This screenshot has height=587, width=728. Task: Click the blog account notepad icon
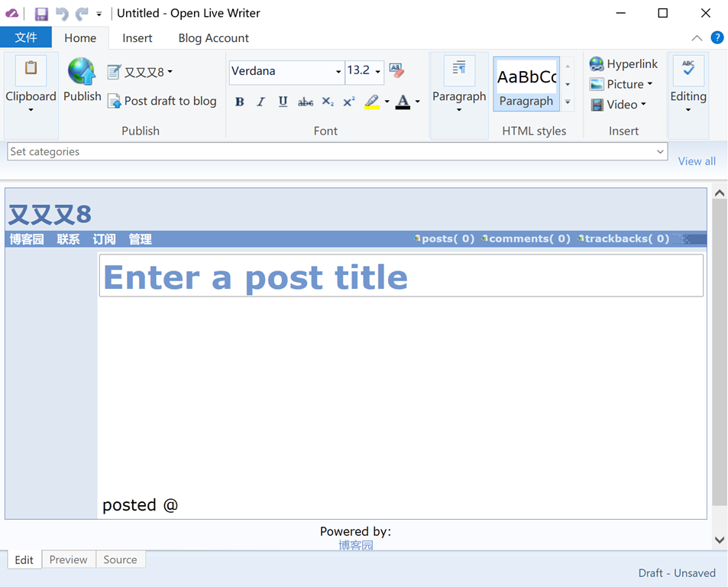click(x=114, y=72)
